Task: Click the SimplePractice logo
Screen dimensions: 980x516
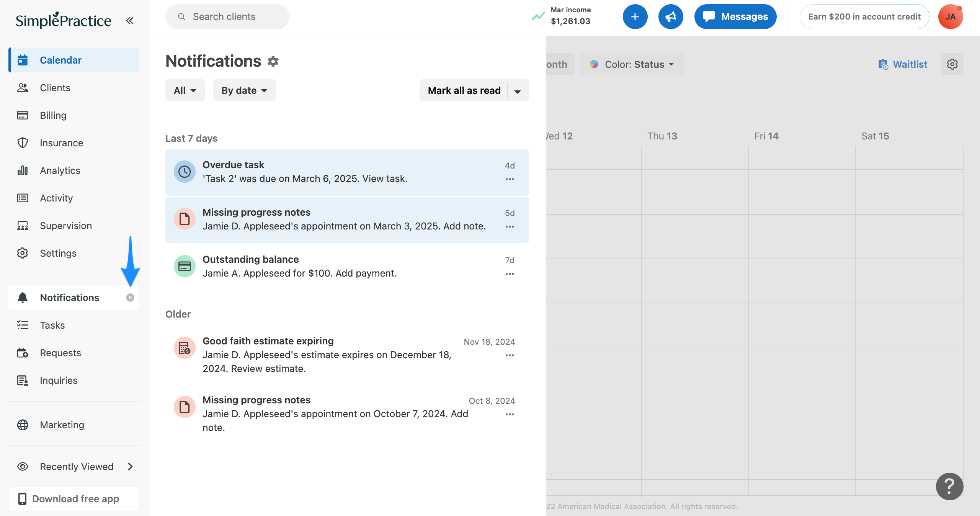Action: pyautogui.click(x=64, y=20)
